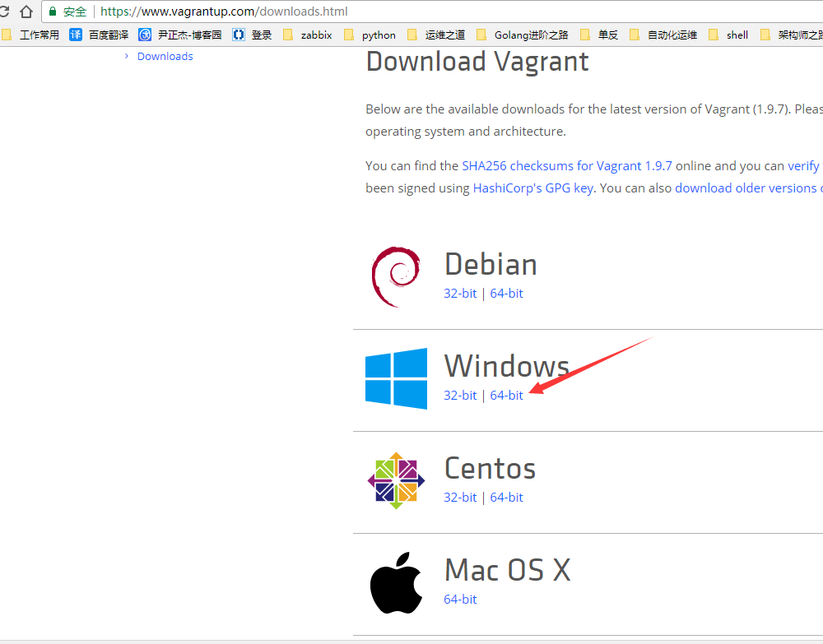Follow the HashiCorp's GPG key link
The width and height of the screenshot is (823, 644).
point(533,188)
